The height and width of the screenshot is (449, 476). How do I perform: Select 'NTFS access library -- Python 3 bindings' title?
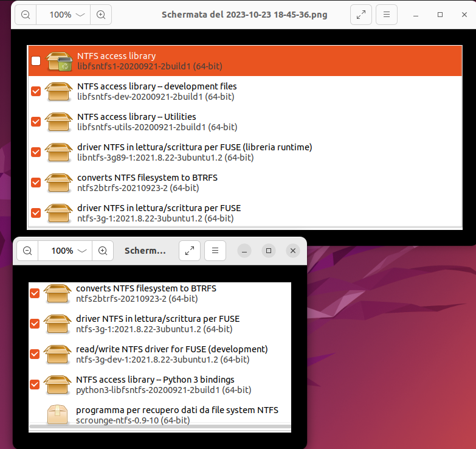[155, 380]
